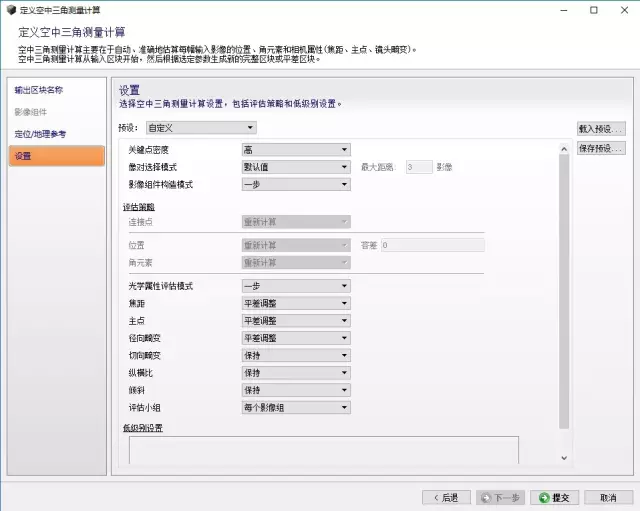
Task: Click the scrollbar down arrow
Action: coord(564,458)
